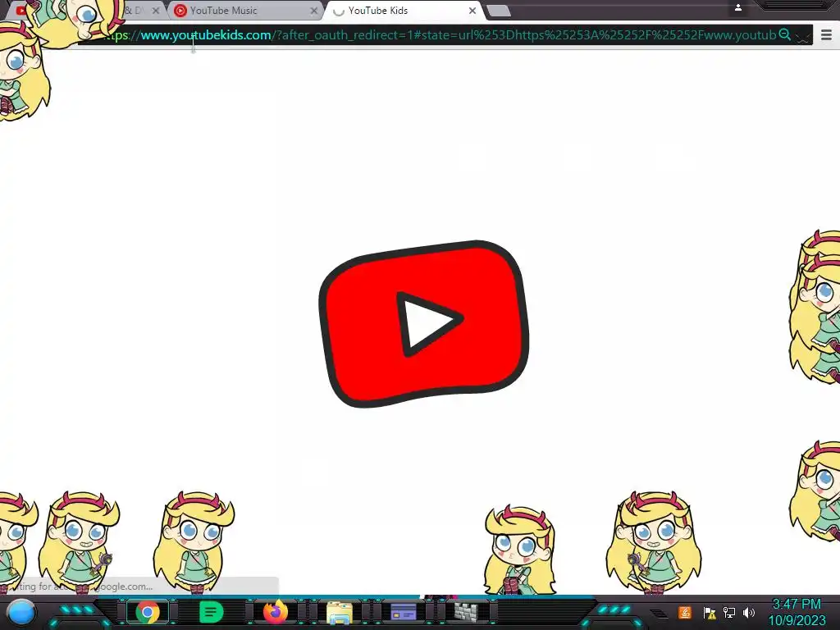The image size is (840, 630).
Task: Open File Explorer from the taskbar
Action: (x=340, y=613)
